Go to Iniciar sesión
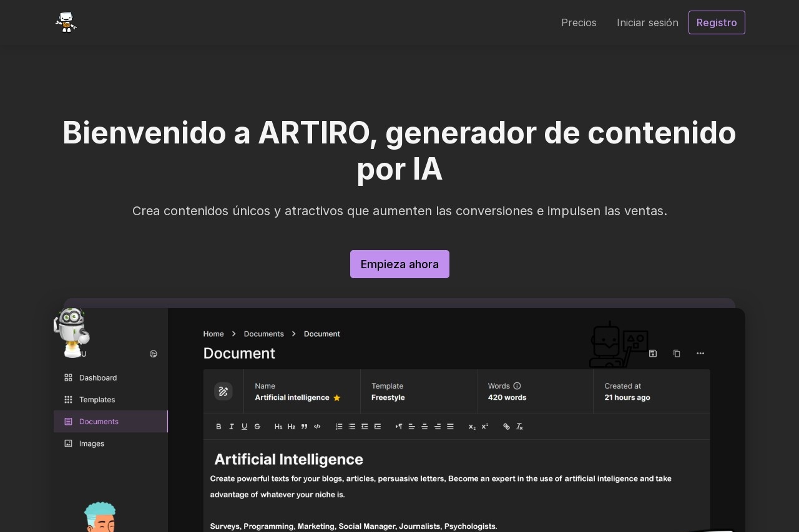The image size is (799, 532). tap(647, 22)
